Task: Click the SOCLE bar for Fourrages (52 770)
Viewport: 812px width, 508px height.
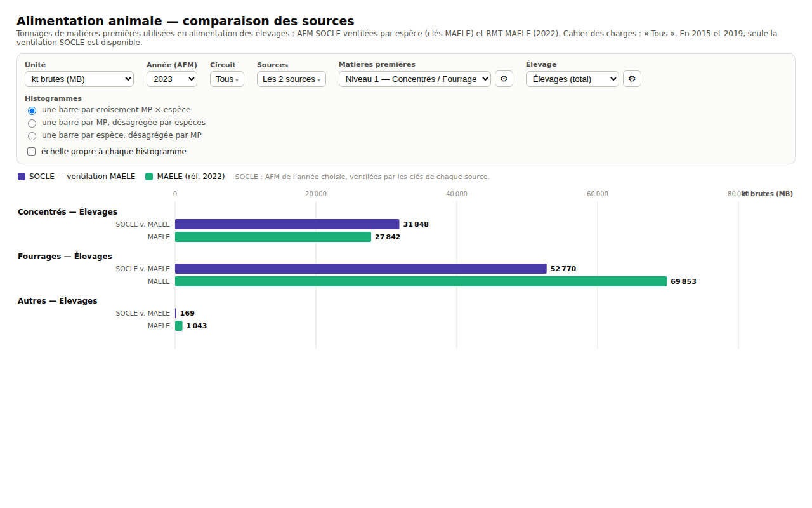Action: tap(361, 269)
